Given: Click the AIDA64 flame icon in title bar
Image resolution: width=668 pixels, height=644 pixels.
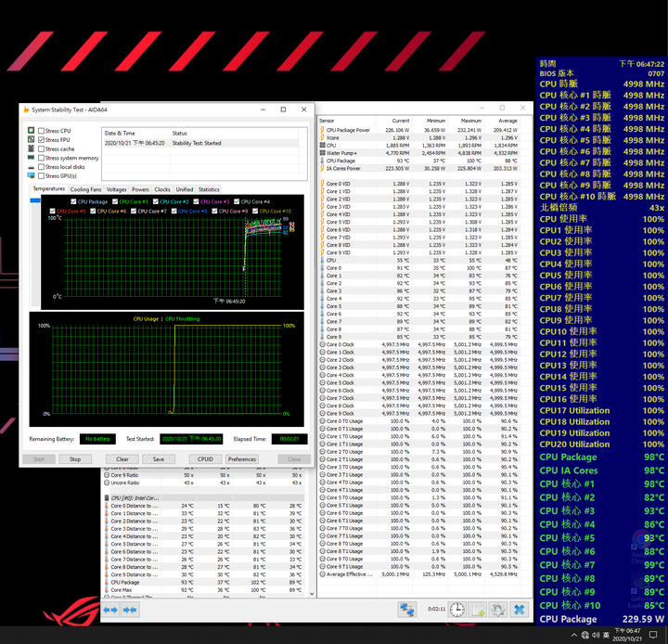Looking at the screenshot, I should pyautogui.click(x=26, y=109).
